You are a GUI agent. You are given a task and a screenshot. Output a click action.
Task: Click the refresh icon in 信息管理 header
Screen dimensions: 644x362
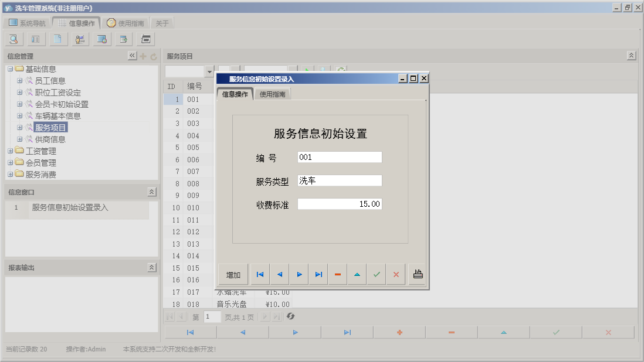tap(154, 57)
